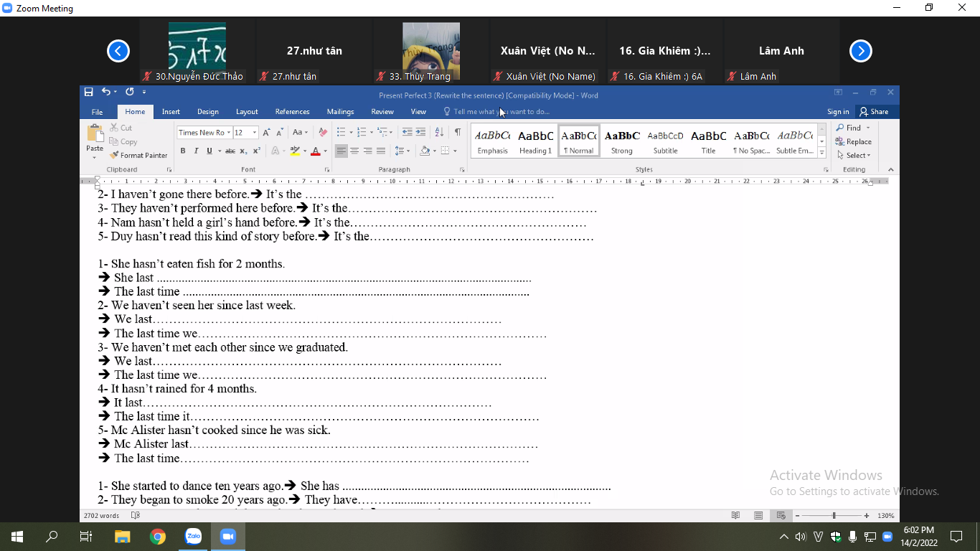The height and width of the screenshot is (551, 980).
Task: Clear all formatting with the eraser icon
Action: 322,132
